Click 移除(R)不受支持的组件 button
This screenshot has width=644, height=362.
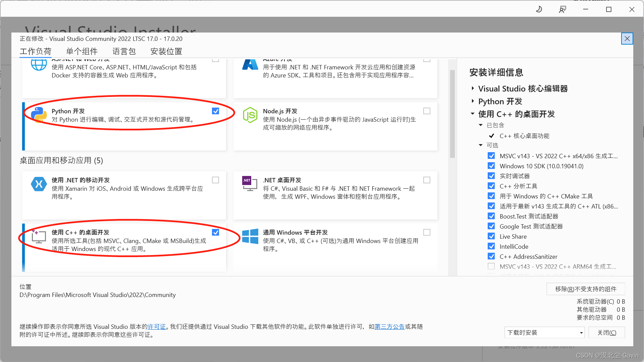click(x=586, y=289)
